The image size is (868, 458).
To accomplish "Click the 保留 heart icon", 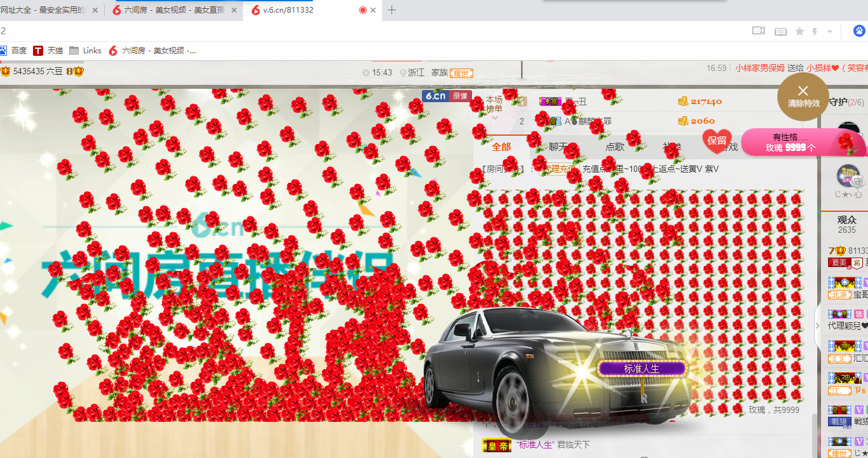I will [717, 141].
